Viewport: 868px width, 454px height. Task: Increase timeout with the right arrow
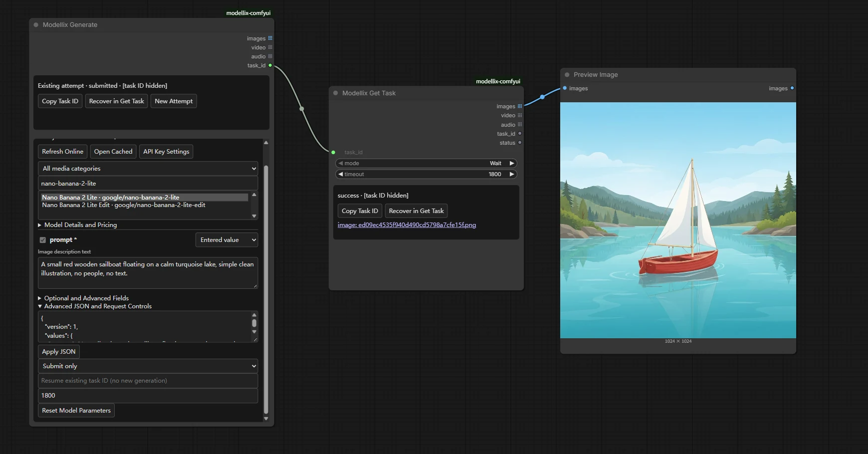(x=512, y=174)
